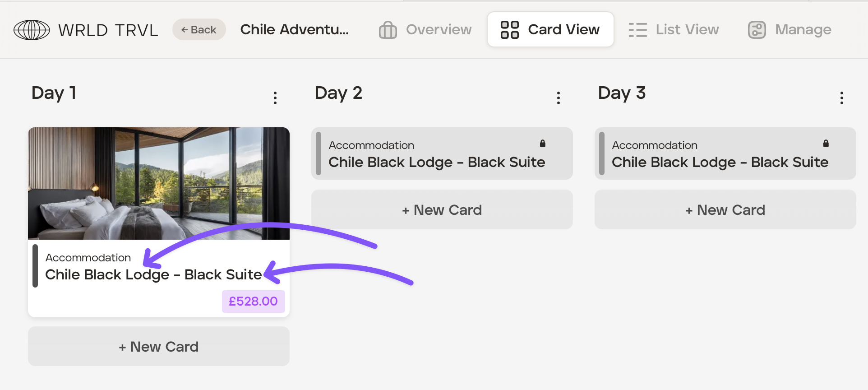
Task: Add a New Card under Day 3
Action: coord(725,210)
